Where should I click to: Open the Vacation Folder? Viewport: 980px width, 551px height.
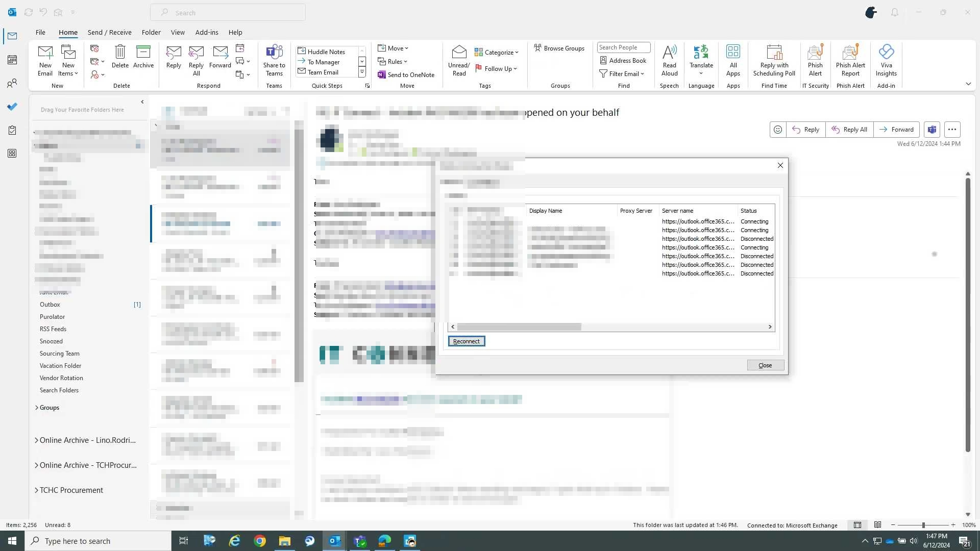(60, 366)
